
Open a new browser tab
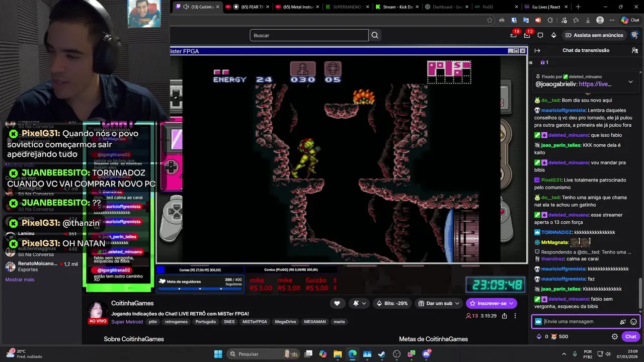click(578, 7)
